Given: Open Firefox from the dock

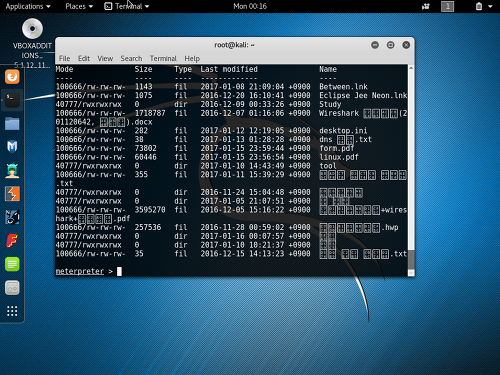Looking at the screenshot, I should click(12, 77).
